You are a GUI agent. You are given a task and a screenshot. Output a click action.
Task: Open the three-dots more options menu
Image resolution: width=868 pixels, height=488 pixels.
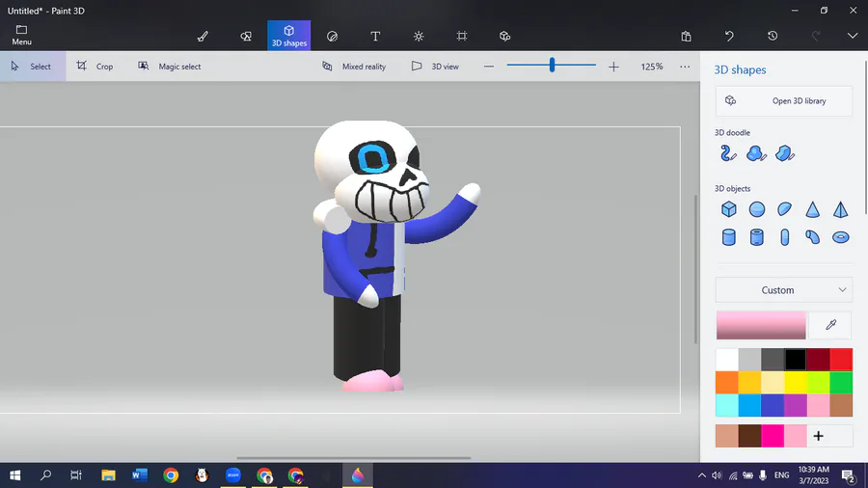tap(685, 67)
